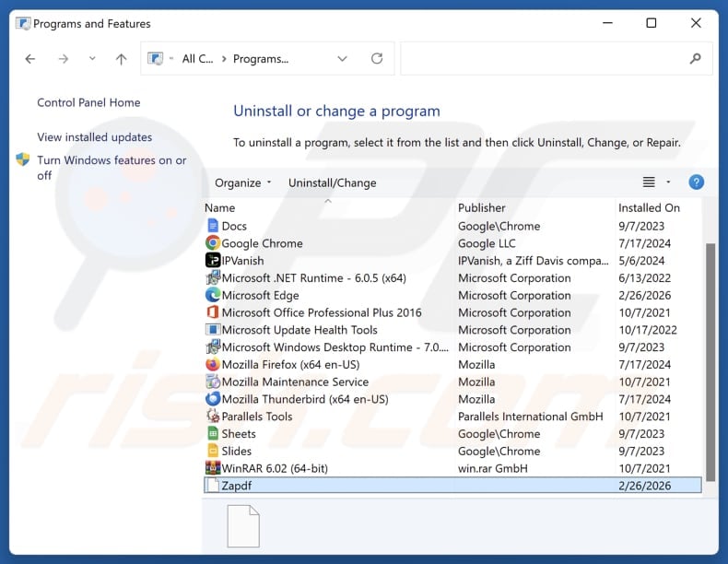Sort by the Publisher column header
The image size is (728, 564).
pos(481,208)
